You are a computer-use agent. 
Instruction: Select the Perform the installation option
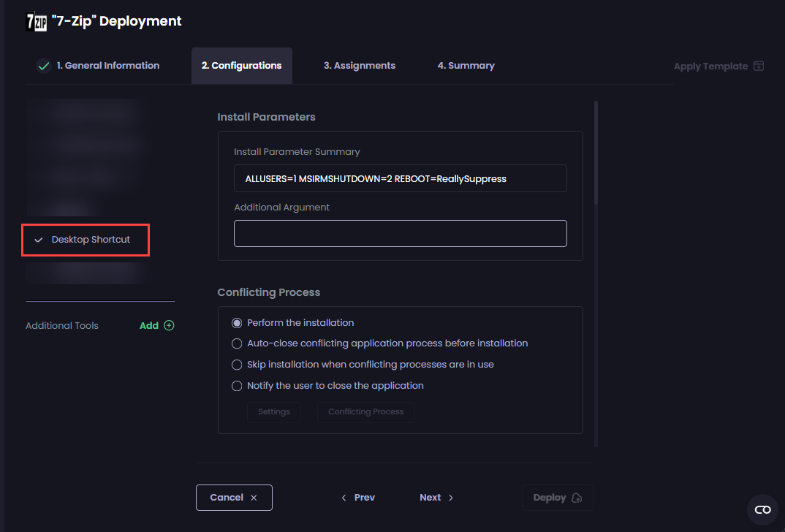238,322
